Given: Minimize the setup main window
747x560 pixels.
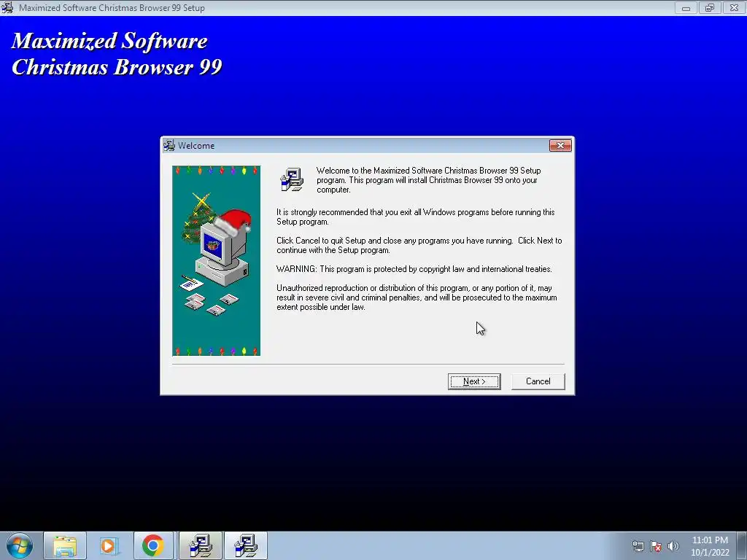Looking at the screenshot, I should [686, 7].
